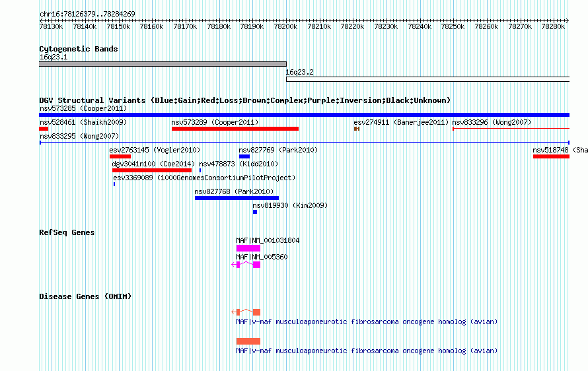
Task: Click the white 16q23.2 cytogenetic band
Action: [x=428, y=79]
